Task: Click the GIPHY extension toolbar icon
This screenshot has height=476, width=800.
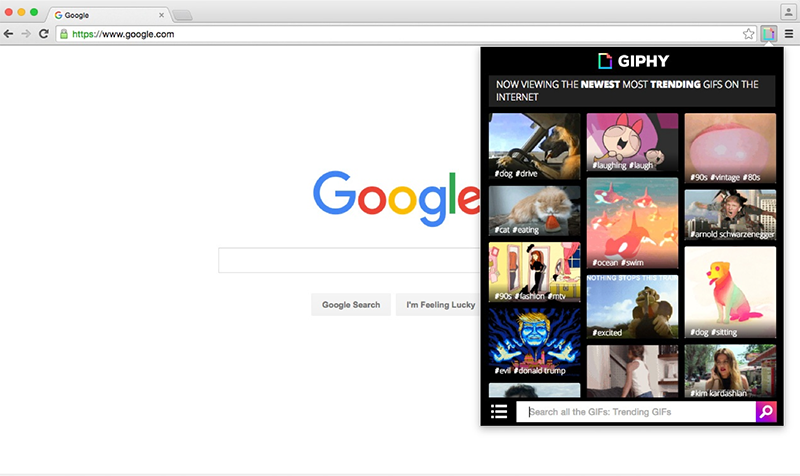Action: (x=768, y=34)
